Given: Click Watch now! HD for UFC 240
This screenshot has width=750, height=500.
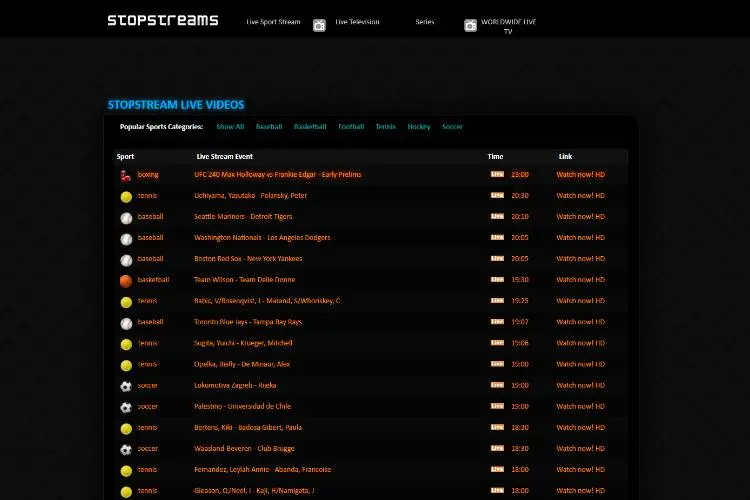Looking at the screenshot, I should coord(581,175).
